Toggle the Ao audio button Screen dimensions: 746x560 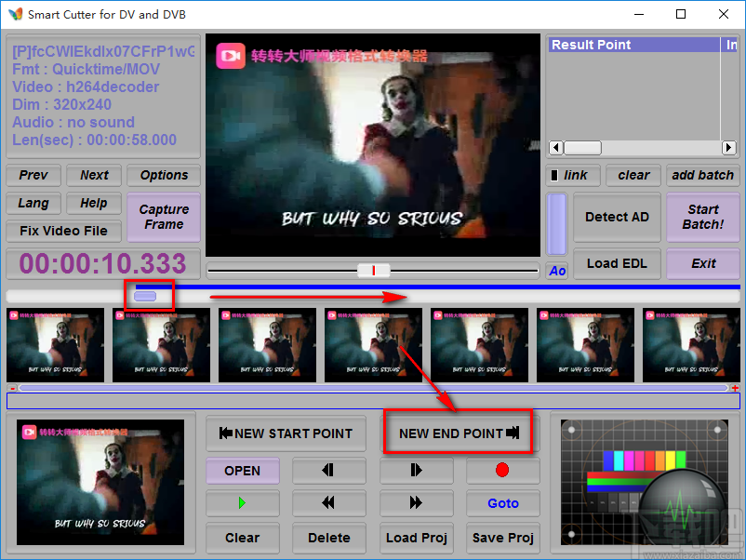[x=556, y=271]
